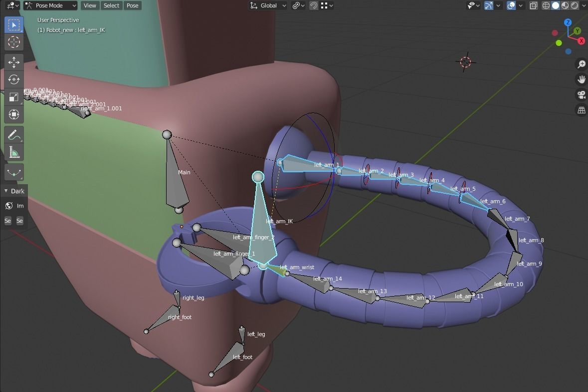Activate the 3D Cursor tool
This screenshot has width=588, height=392.
coord(14,42)
